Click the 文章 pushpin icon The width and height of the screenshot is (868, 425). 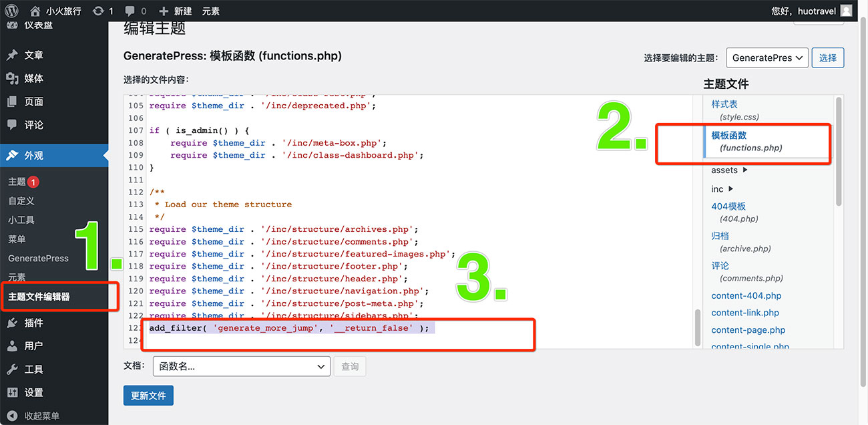(x=12, y=55)
